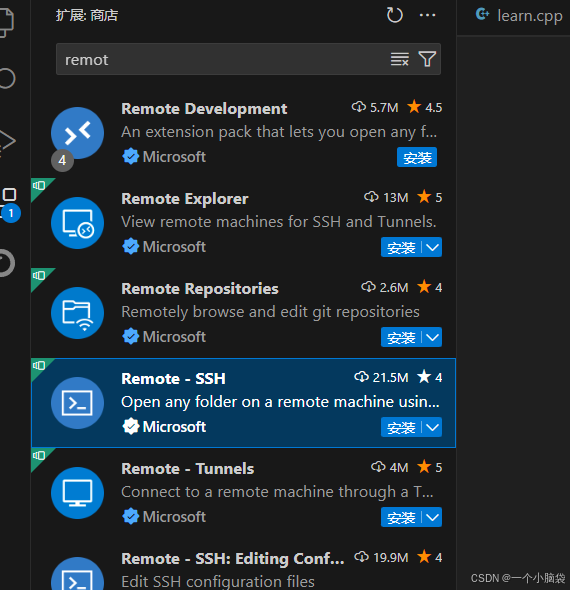The height and width of the screenshot is (590, 570).
Task: Switch to the learn.cpp editor tab
Action: (519, 16)
